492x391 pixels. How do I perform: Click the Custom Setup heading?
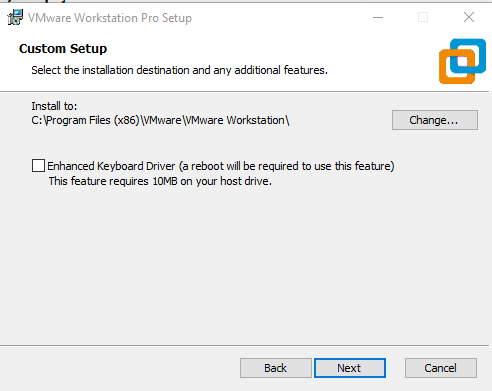click(63, 49)
